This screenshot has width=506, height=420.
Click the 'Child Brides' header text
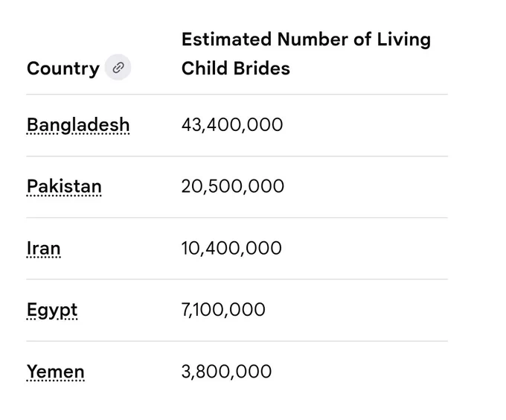(x=236, y=69)
